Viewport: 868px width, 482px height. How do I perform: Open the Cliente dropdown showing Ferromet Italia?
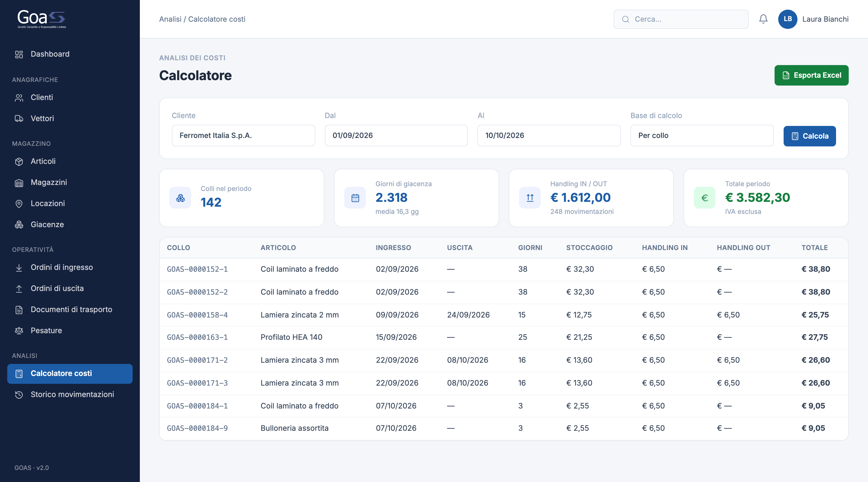click(x=243, y=135)
